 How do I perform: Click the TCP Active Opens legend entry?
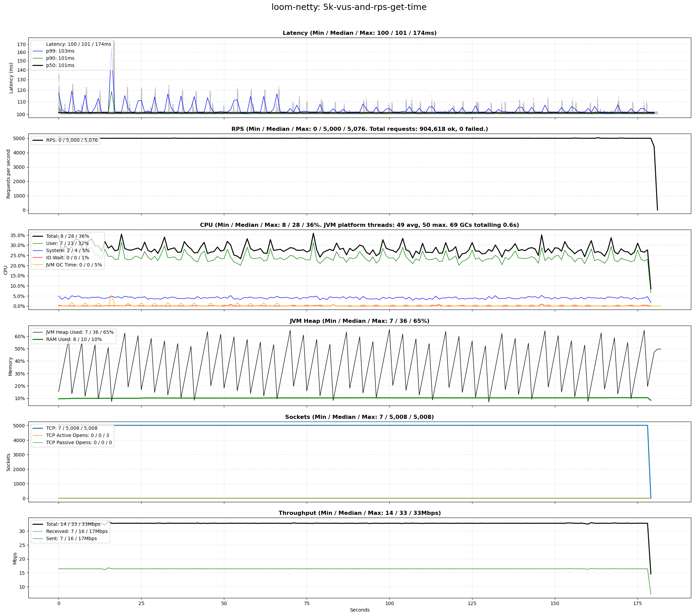77,436
